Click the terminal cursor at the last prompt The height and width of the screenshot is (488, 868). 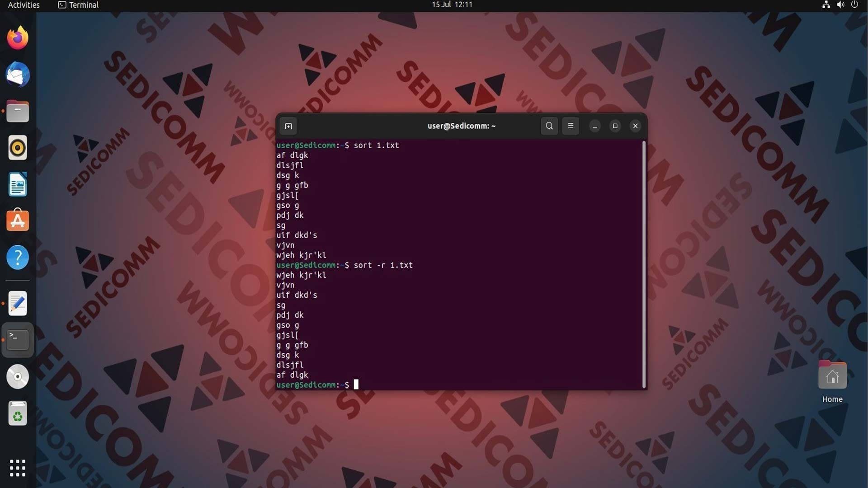tap(356, 385)
